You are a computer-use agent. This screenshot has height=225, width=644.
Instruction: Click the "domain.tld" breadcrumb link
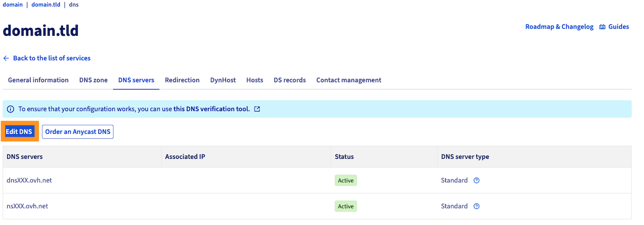[x=46, y=5]
